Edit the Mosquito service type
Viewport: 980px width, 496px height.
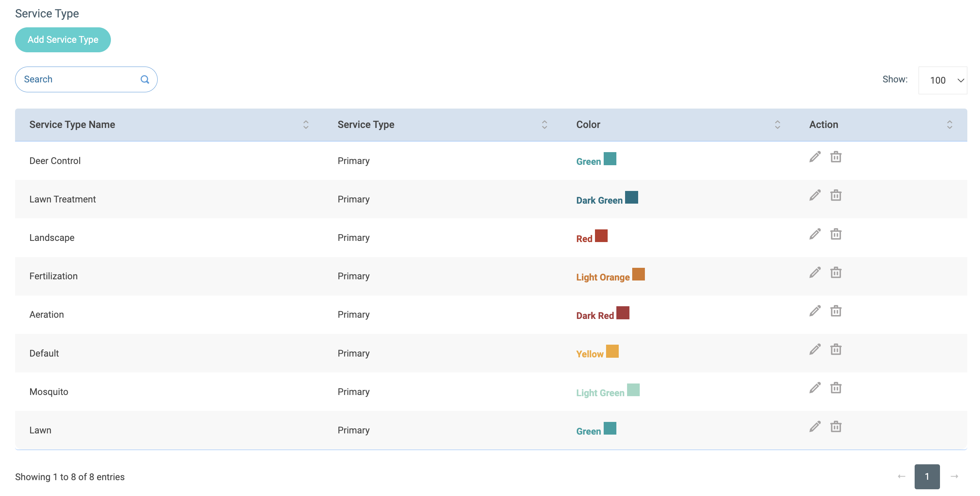coord(815,388)
